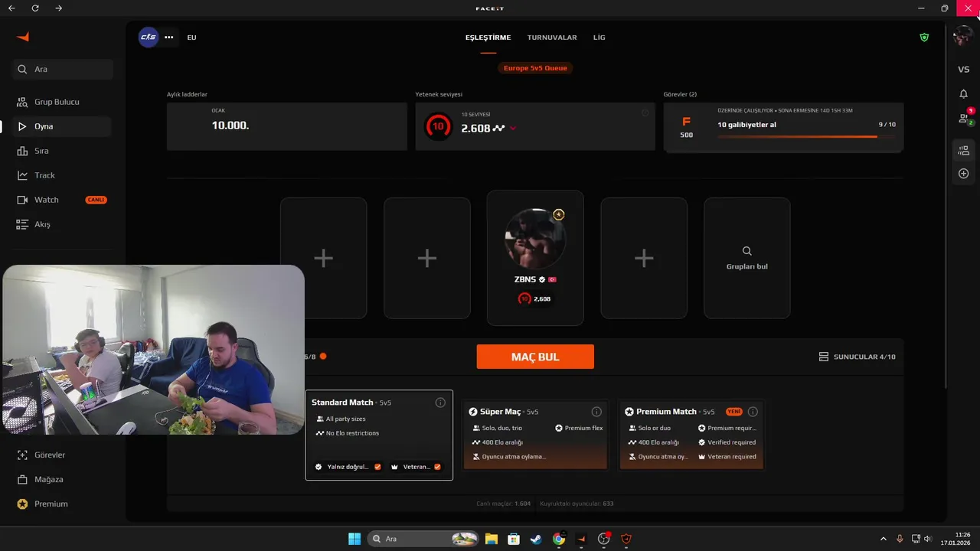Open the FACEIT logo home icon
This screenshot has height=551, width=980.
(x=23, y=37)
